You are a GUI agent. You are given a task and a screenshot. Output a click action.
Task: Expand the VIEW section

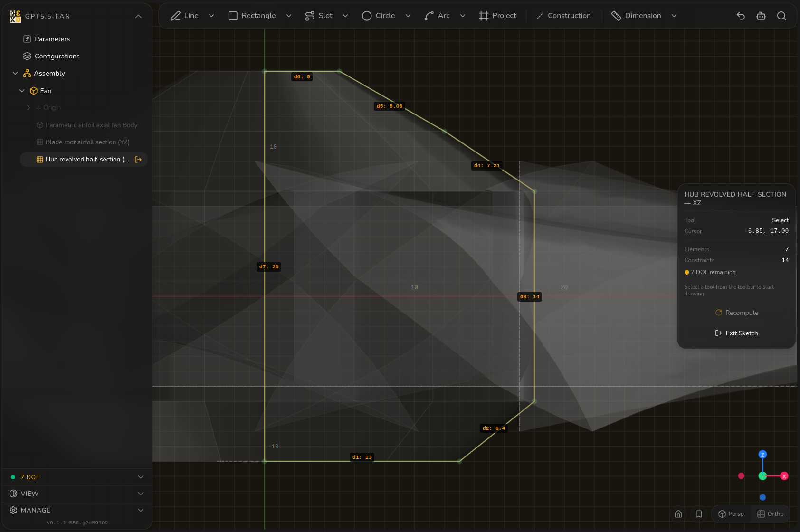[x=77, y=494]
